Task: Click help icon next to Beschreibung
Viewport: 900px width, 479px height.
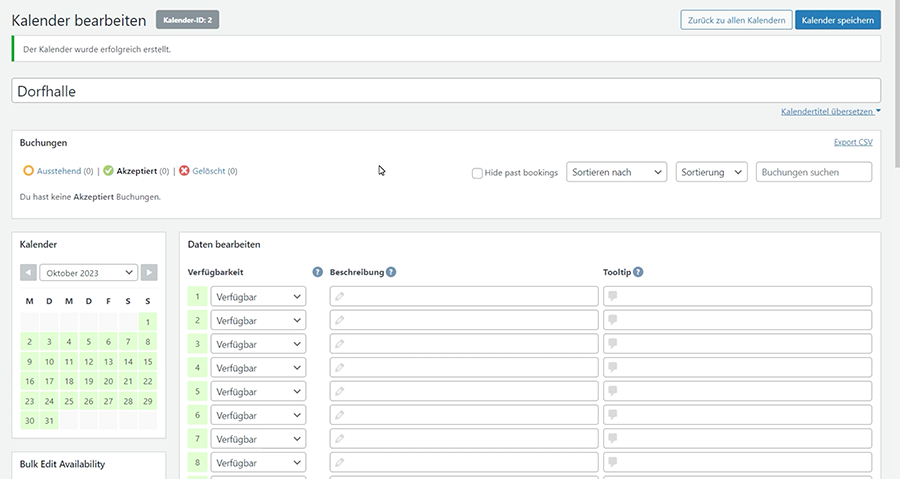Action: (x=391, y=272)
